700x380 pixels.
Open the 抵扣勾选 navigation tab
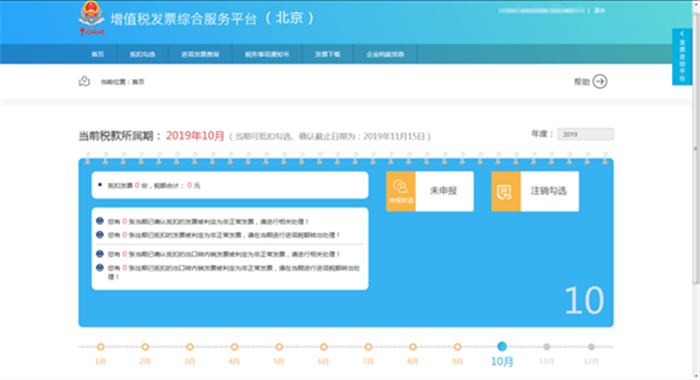(142, 54)
